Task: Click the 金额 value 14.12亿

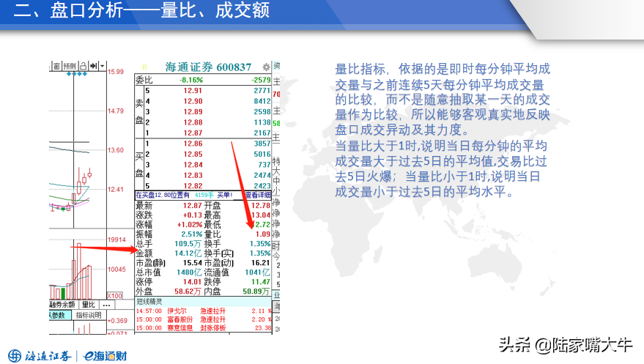Action: 188,253
